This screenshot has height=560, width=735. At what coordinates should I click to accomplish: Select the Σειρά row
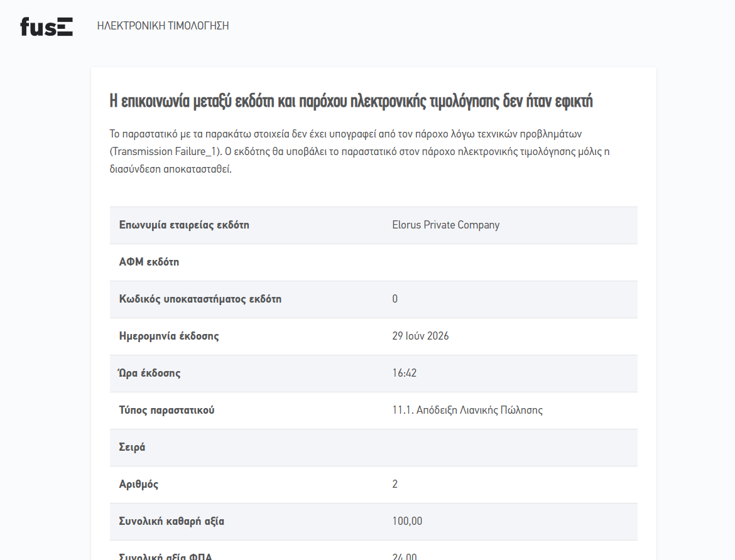point(374,447)
